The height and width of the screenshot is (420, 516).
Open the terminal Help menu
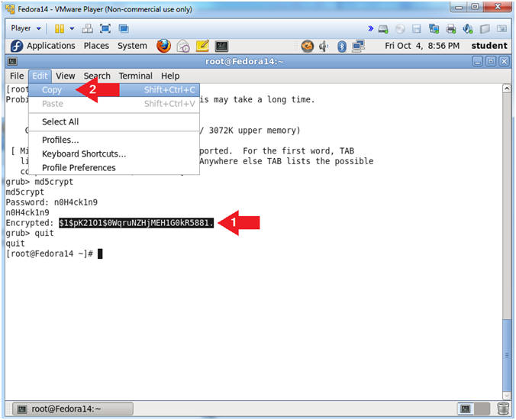[x=170, y=76]
